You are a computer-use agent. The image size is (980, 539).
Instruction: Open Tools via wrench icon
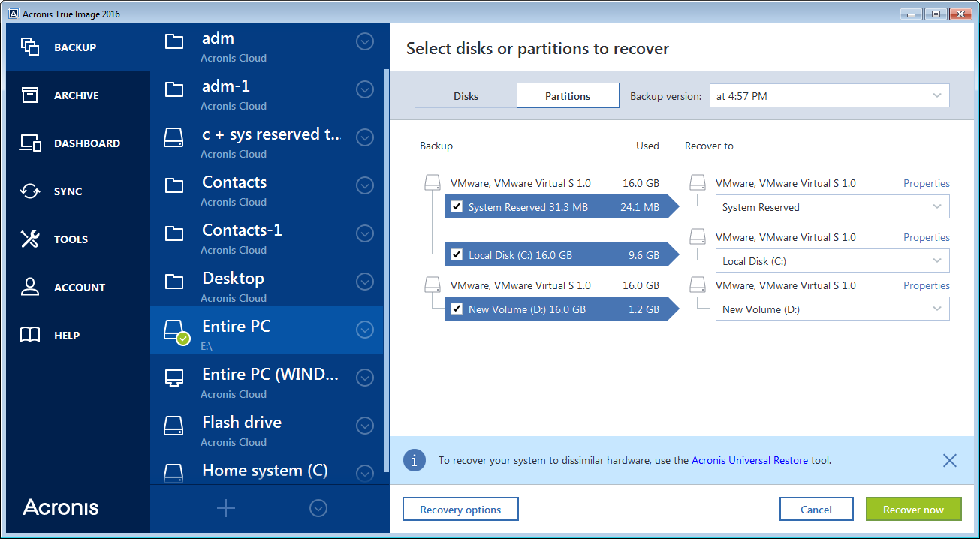pos(30,239)
